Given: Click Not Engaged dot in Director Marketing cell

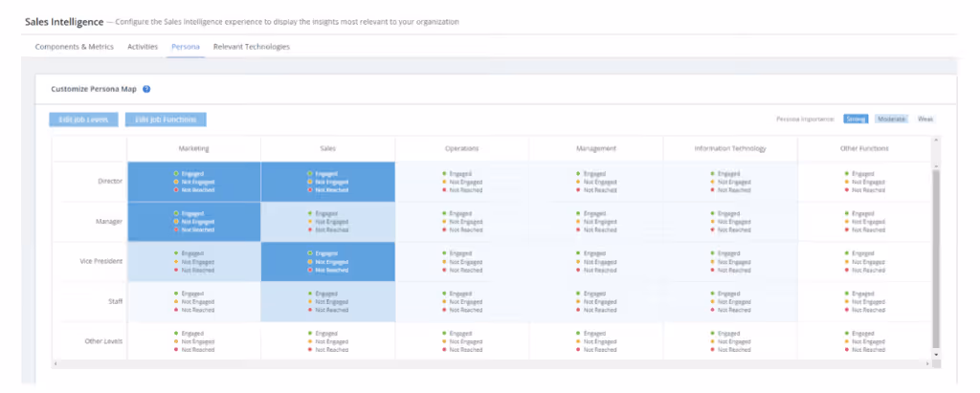Looking at the screenshot, I should point(177,182).
